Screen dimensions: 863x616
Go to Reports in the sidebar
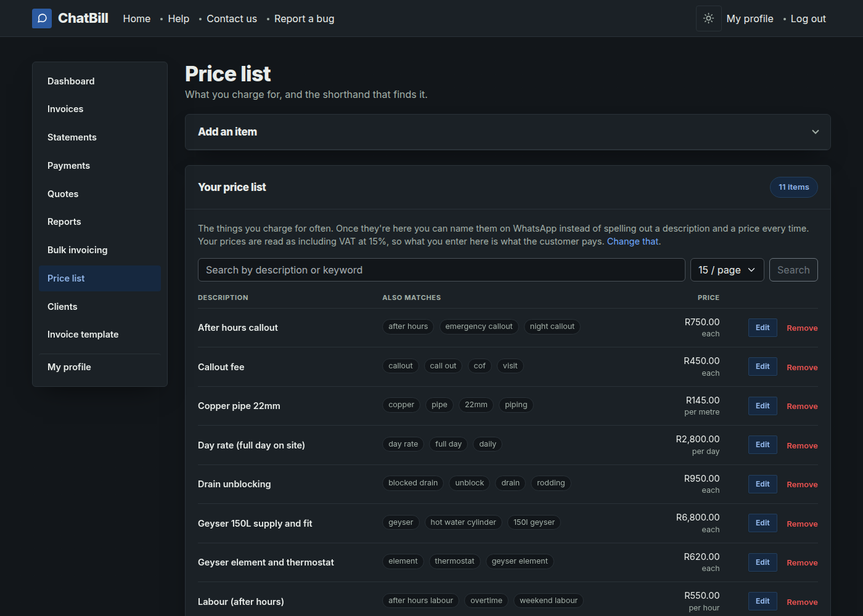click(100, 222)
